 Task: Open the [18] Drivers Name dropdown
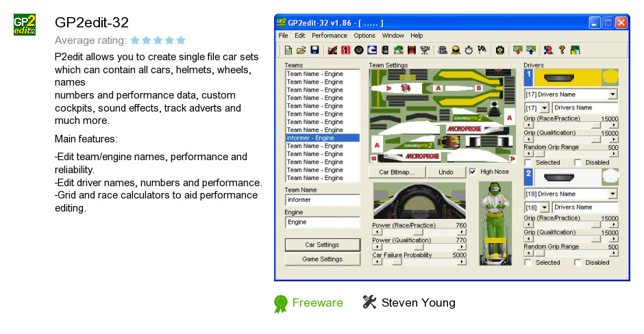coord(612,194)
